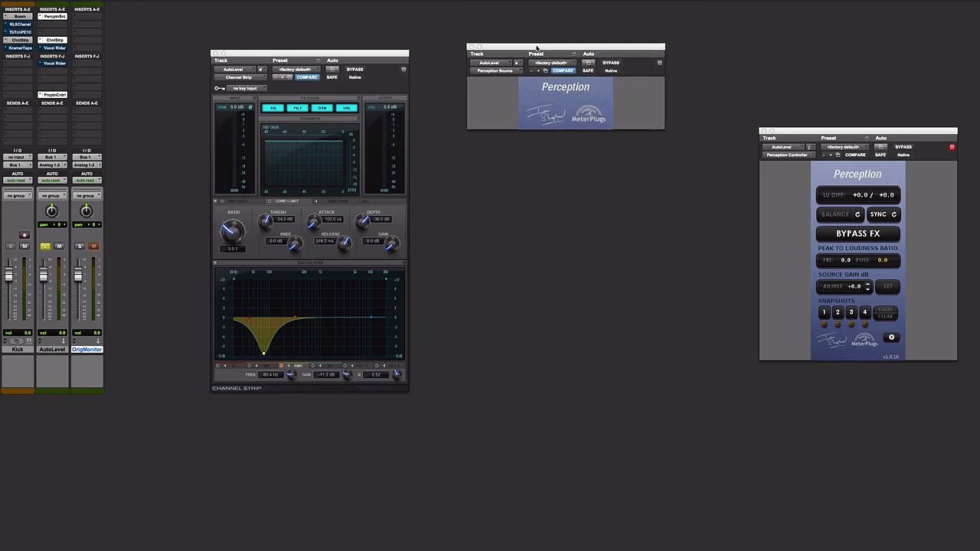980x551 pixels.
Task: Solo the AutoLevel track
Action: coord(44,246)
